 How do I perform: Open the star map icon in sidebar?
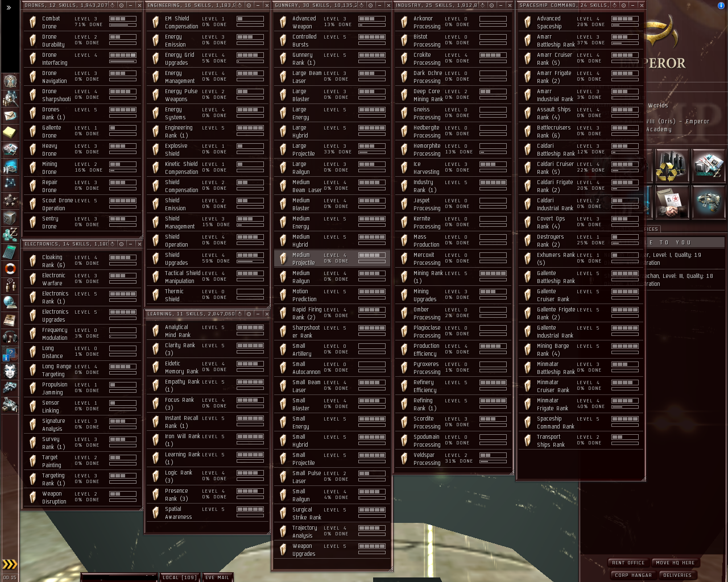pos(10,183)
